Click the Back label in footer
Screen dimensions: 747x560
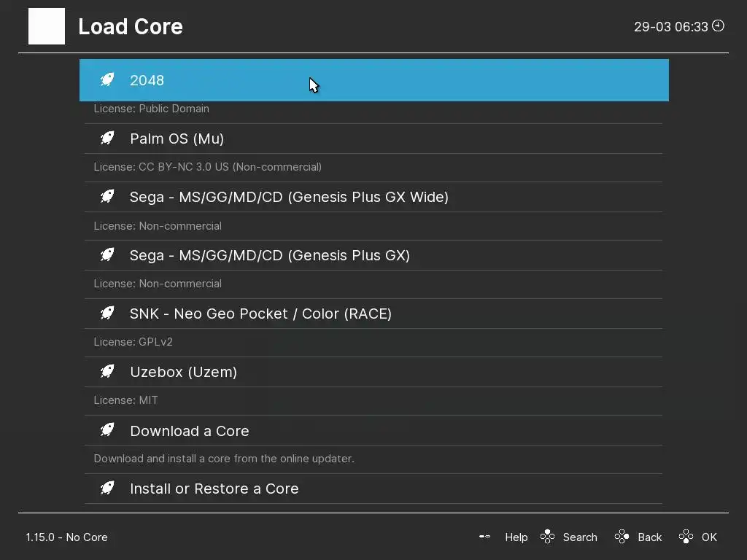[x=649, y=537]
